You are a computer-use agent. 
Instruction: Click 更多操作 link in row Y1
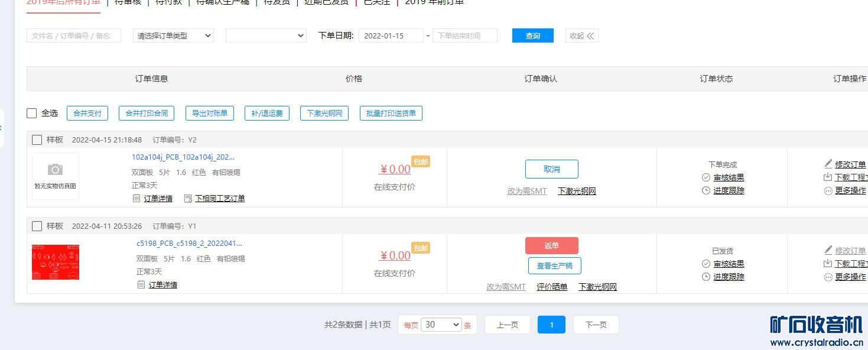[850, 277]
